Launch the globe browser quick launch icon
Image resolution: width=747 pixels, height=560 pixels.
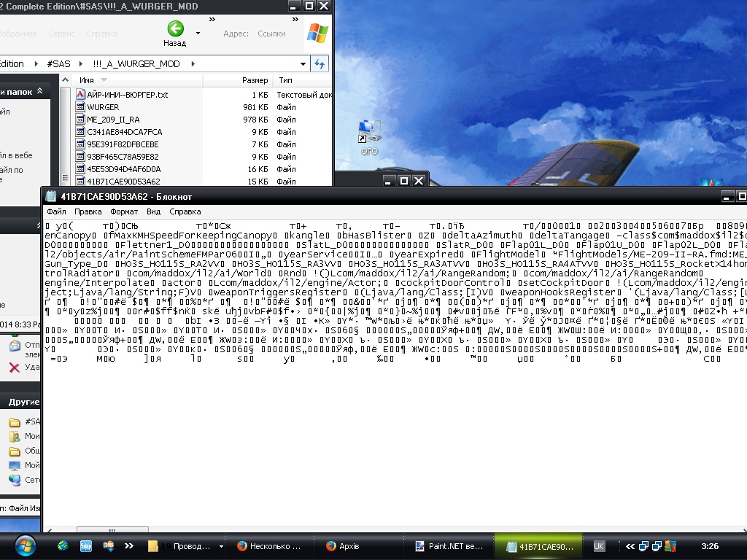(x=63, y=546)
